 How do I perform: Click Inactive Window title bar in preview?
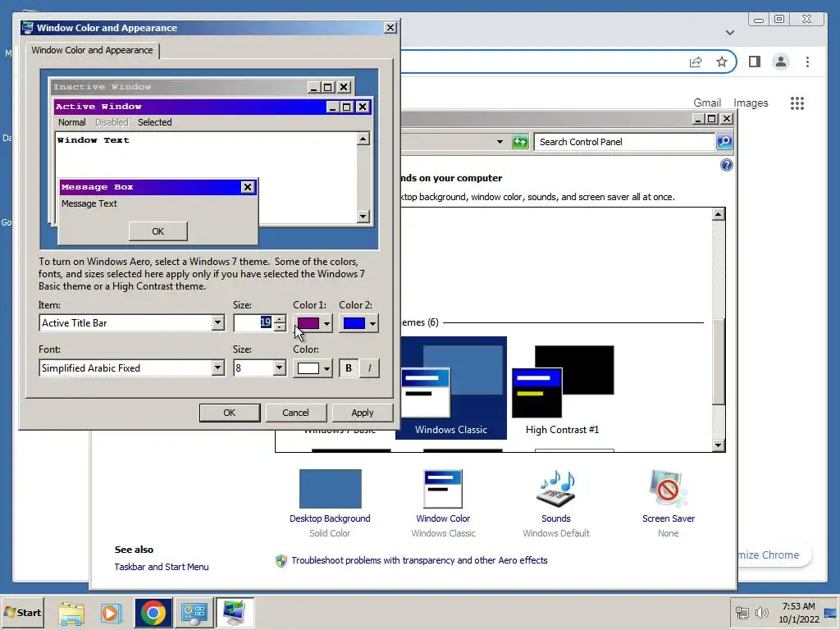tap(178, 87)
